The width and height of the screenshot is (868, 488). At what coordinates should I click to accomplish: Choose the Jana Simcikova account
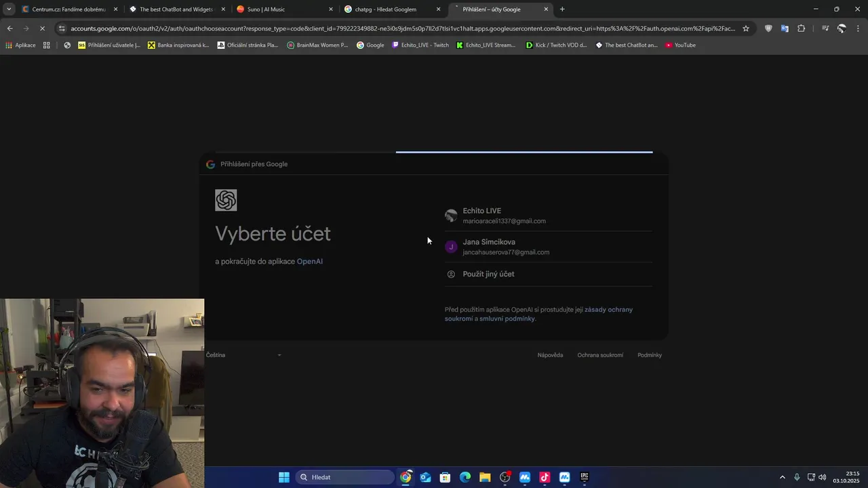(548, 247)
